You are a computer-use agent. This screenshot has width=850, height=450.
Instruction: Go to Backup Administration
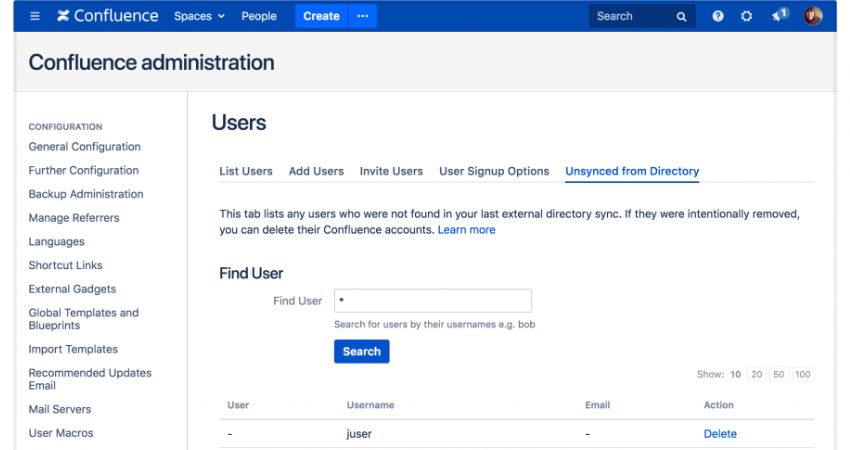pos(86,194)
